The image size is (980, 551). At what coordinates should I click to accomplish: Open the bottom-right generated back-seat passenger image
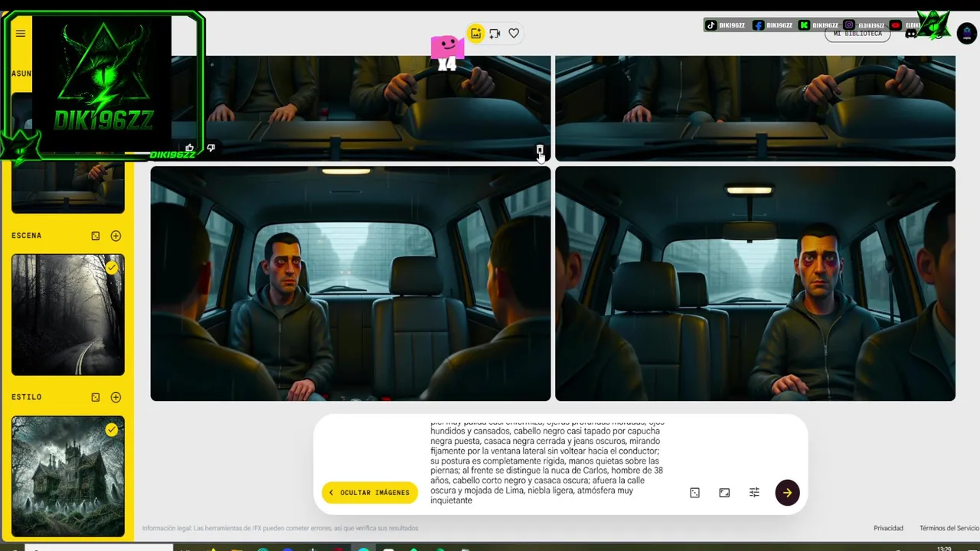click(x=755, y=284)
